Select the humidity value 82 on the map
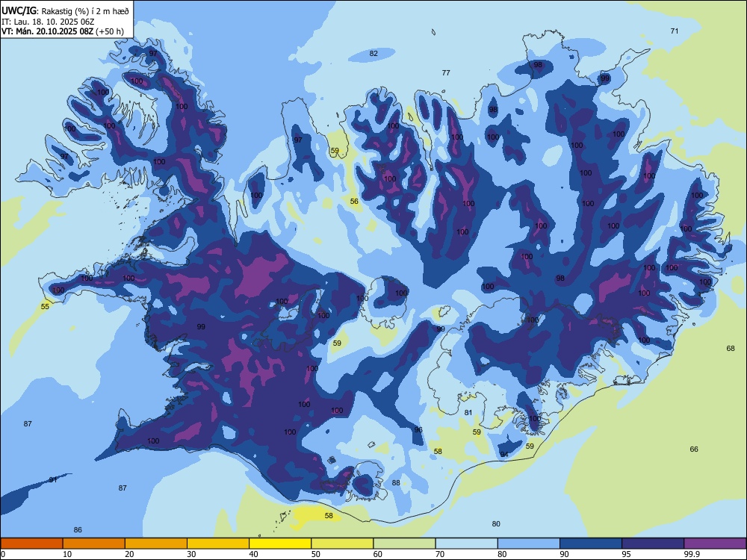Viewport: 747px width, 560px height. (x=373, y=53)
